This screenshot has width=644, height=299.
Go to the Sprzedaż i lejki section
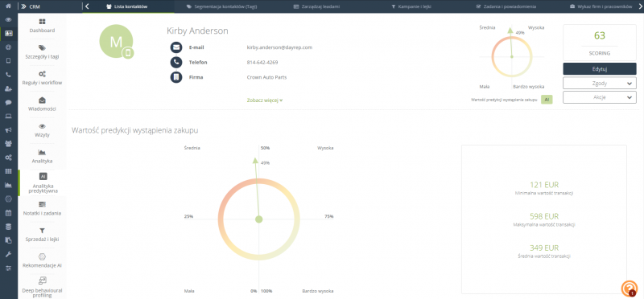coord(42,235)
